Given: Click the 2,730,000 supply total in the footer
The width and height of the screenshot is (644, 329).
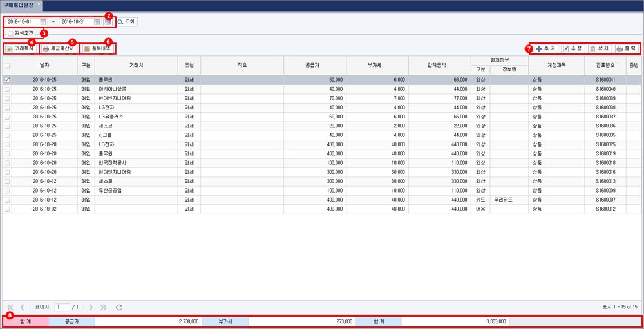Looking at the screenshot, I should pos(148,322).
